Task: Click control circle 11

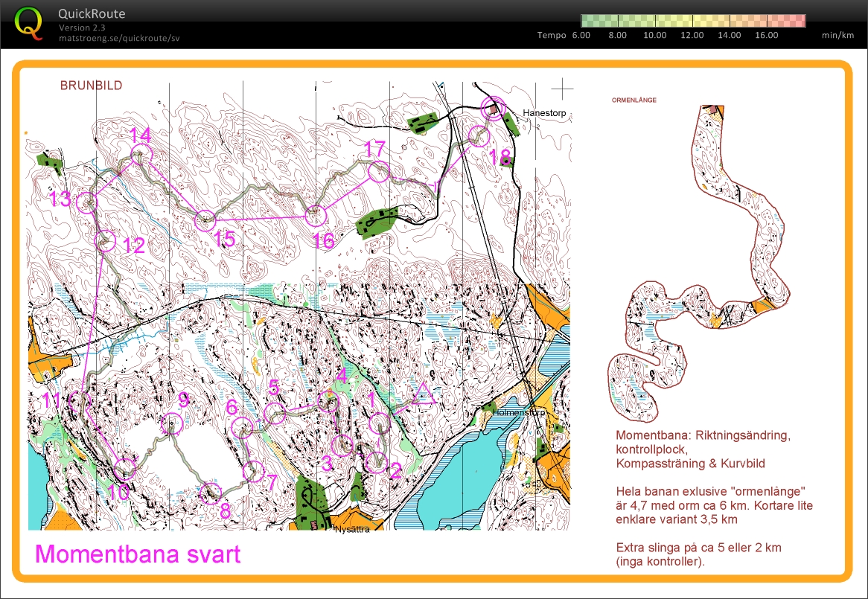Action: (81, 402)
